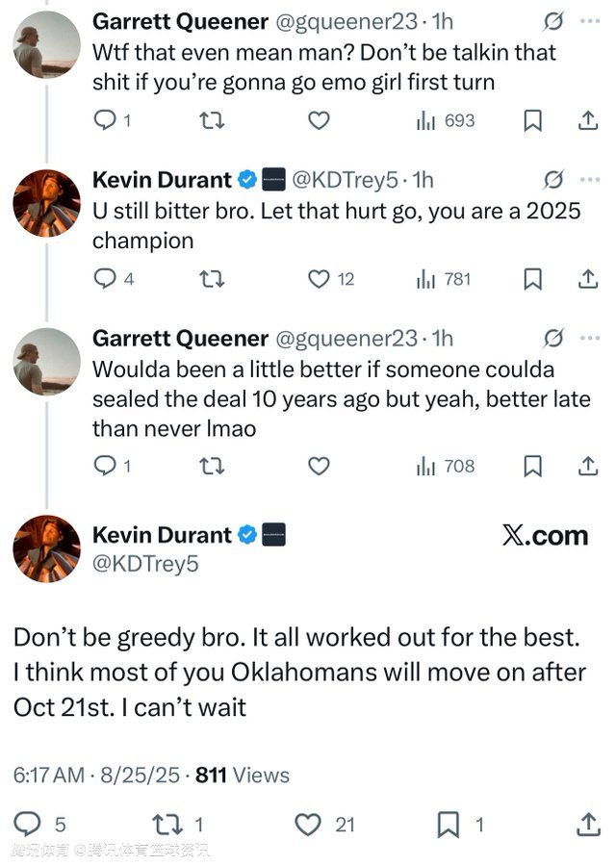Screen dimensions: 616x866
Task: Share the main "Don't be greedy bro" tweet
Action: [588, 824]
